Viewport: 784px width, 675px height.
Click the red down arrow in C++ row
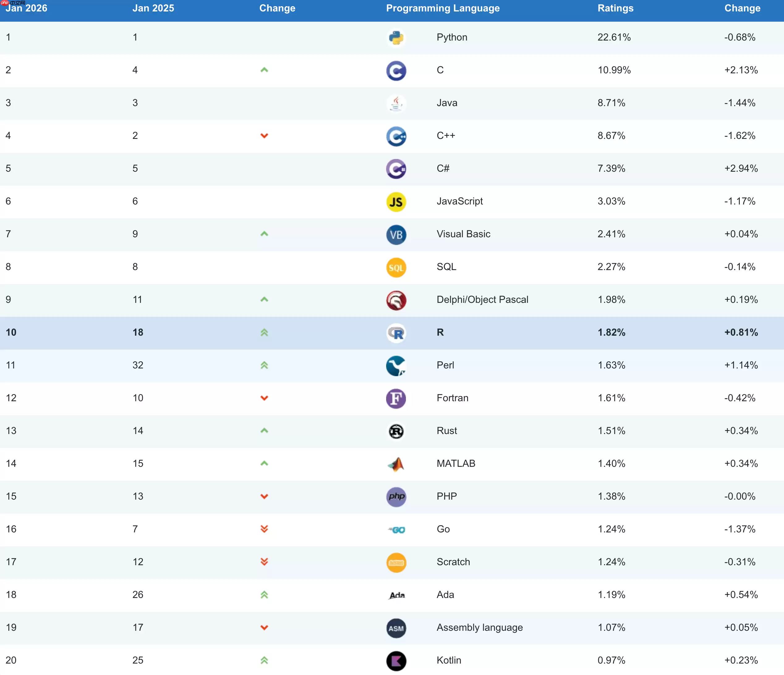click(264, 135)
